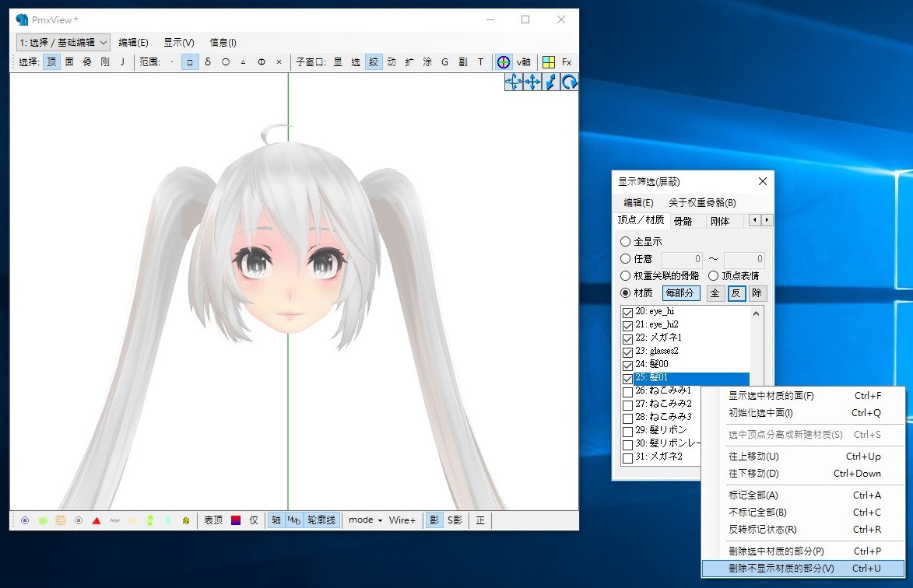Toggle the 轮廓线 (outline) display icon
This screenshot has height=588, width=913.
(x=322, y=520)
